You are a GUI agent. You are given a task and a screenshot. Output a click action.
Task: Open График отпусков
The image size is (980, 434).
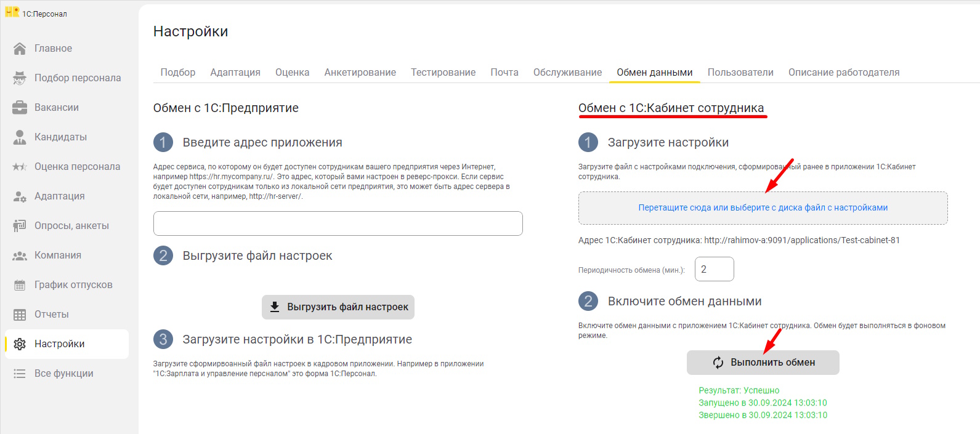point(67,285)
